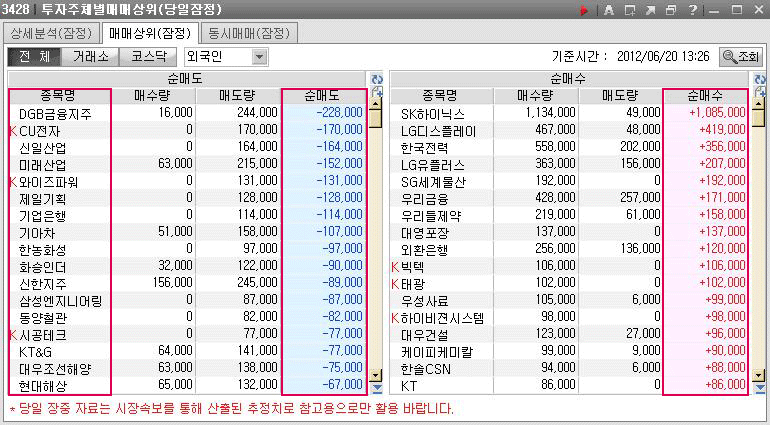Image resolution: width=770 pixels, height=425 pixels.
Task: Select the 우리금융 stock row
Action: point(570,198)
